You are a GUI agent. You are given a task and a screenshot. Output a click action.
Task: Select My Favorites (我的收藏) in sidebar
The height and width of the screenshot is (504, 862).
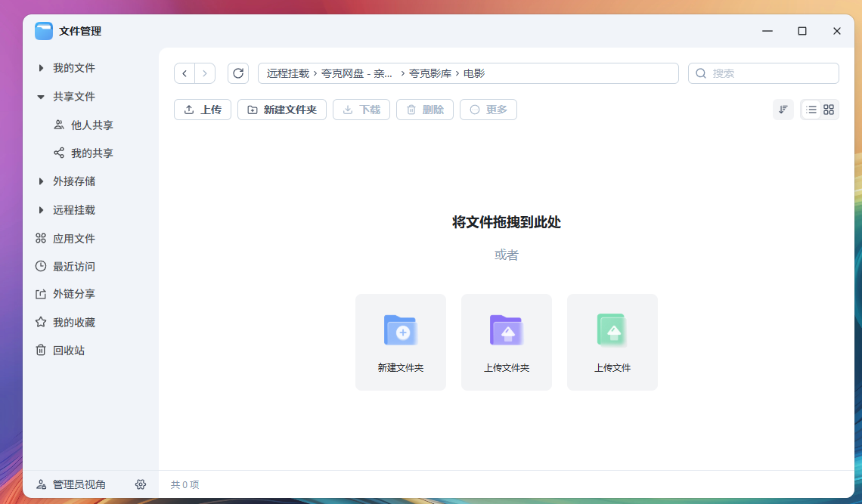click(x=73, y=323)
